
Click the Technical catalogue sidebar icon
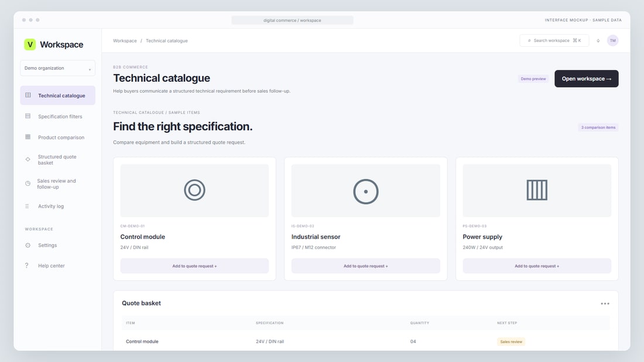[28, 95]
